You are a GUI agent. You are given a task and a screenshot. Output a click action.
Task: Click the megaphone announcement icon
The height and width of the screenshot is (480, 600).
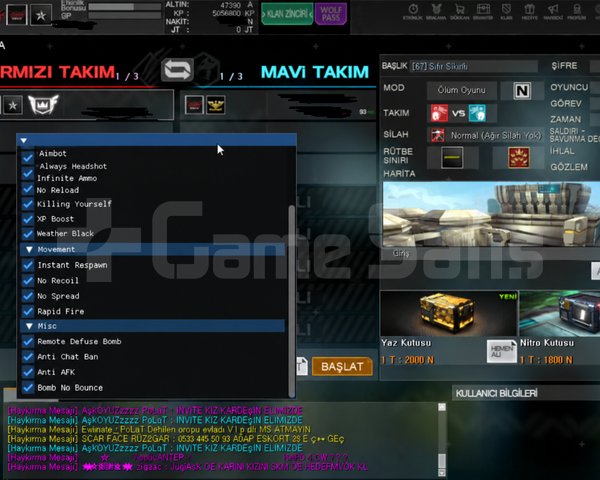[553, 11]
